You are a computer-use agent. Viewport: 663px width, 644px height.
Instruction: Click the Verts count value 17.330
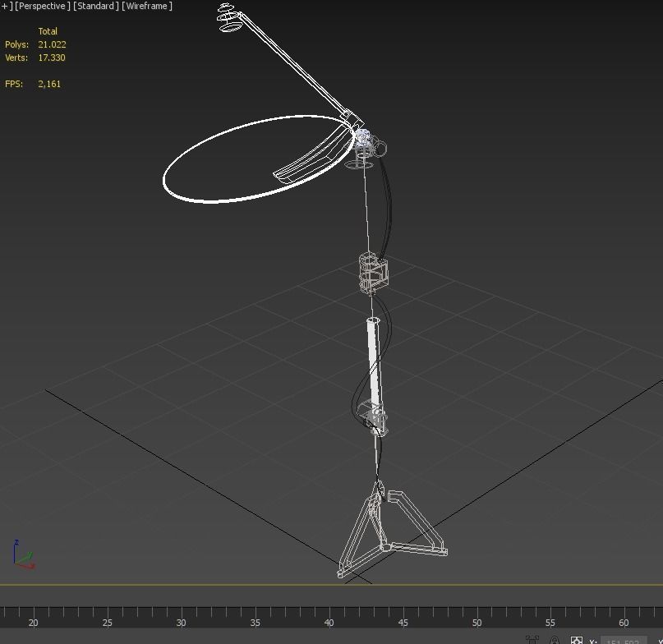(52, 57)
